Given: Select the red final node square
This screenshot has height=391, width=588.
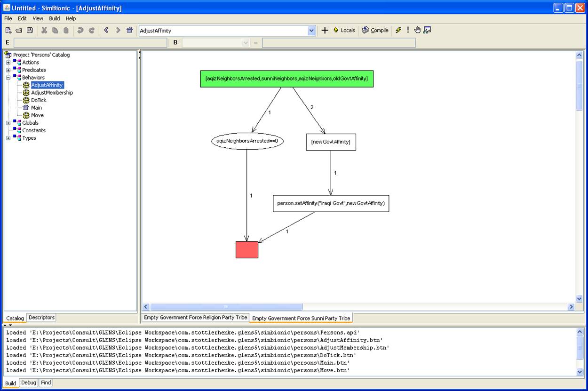Looking at the screenshot, I should click(x=247, y=249).
